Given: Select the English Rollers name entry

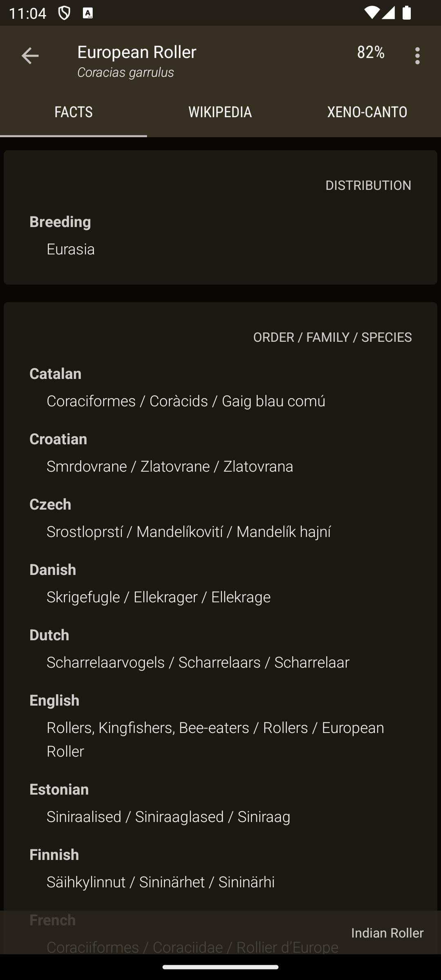Looking at the screenshot, I should [220, 726].
